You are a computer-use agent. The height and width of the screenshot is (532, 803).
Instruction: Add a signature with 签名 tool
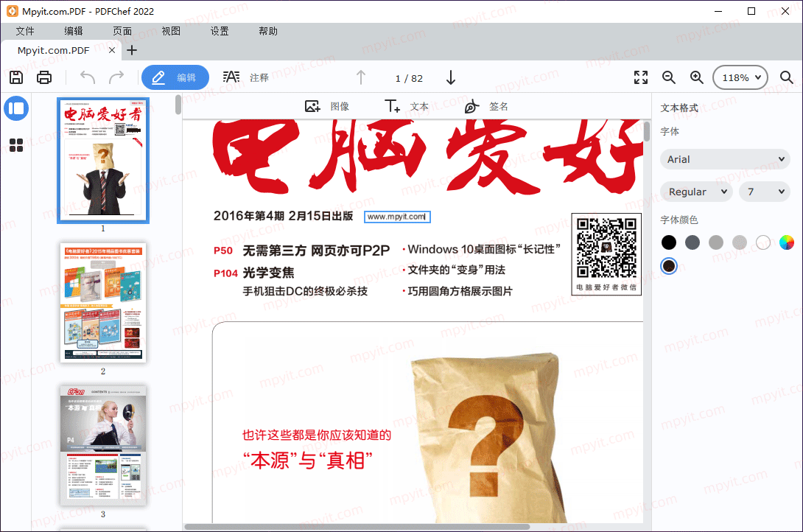tap(486, 106)
